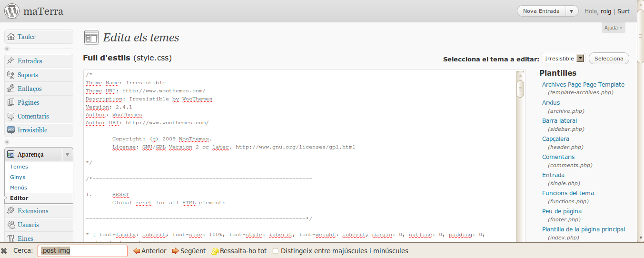Screen dimensions: 644x258
Task: Click the WordPress logo icon
Action: pyautogui.click(x=12, y=11)
